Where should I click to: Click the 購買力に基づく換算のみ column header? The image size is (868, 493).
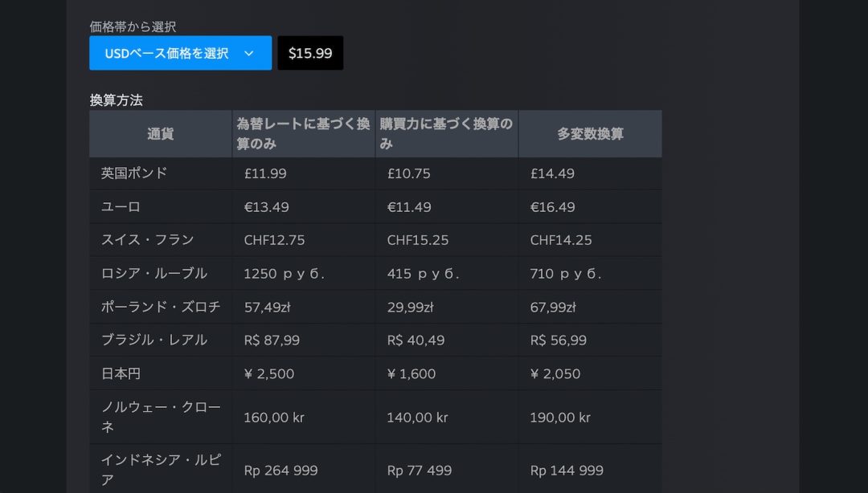pos(446,134)
